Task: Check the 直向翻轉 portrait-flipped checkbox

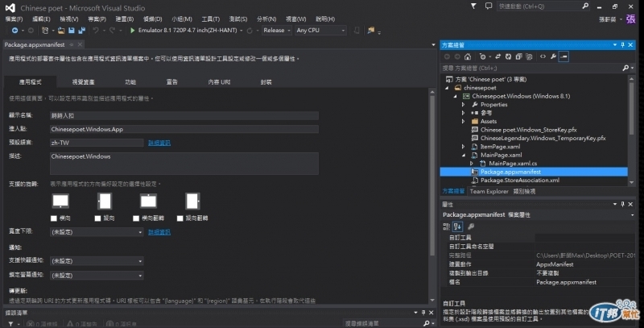Action: (x=180, y=218)
